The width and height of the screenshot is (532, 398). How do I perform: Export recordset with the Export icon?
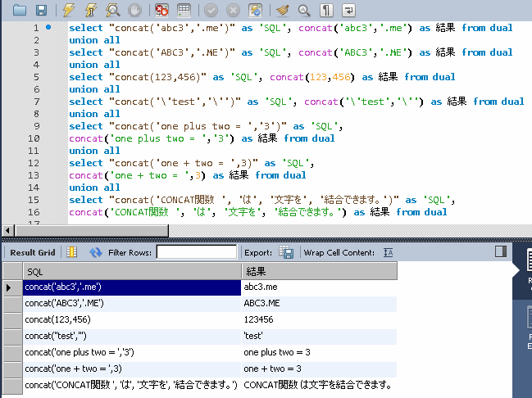[286, 252]
